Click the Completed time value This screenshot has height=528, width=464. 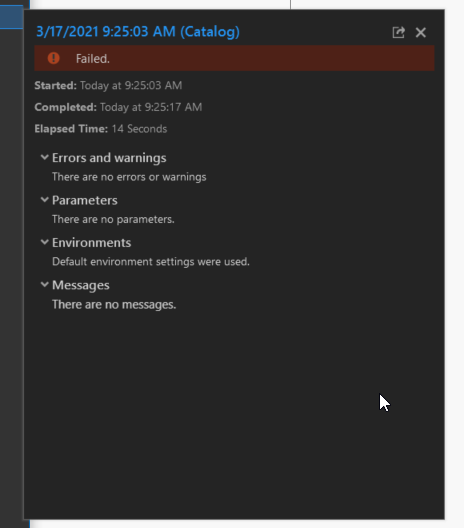pyautogui.click(x=151, y=107)
